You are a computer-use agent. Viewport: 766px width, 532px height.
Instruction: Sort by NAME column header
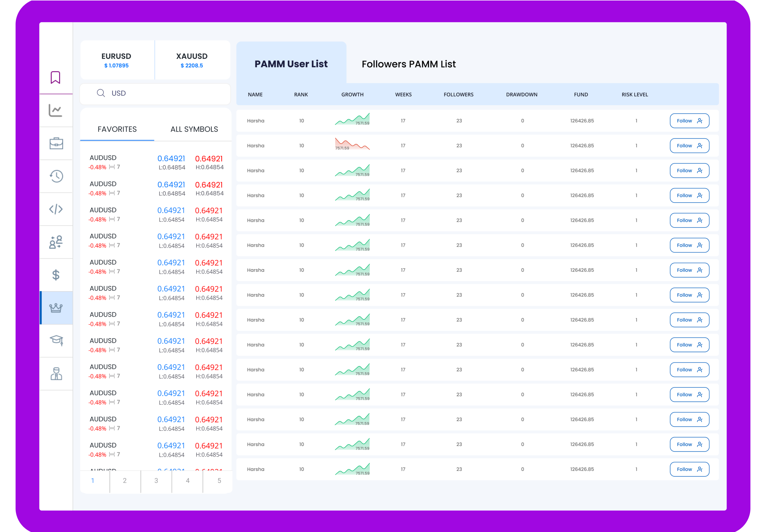tap(255, 95)
